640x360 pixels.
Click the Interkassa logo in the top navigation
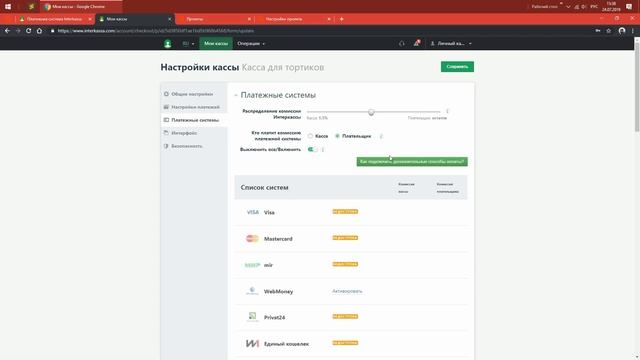167,43
